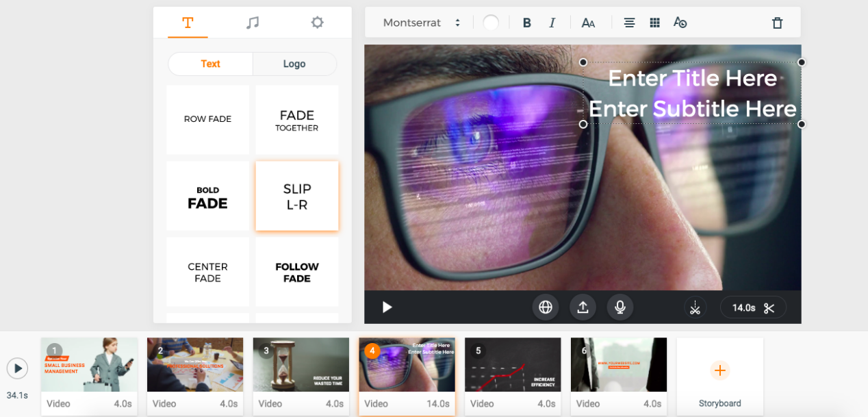Click the top-right text box handle
Image resolution: width=868 pixels, height=417 pixels.
pos(802,62)
